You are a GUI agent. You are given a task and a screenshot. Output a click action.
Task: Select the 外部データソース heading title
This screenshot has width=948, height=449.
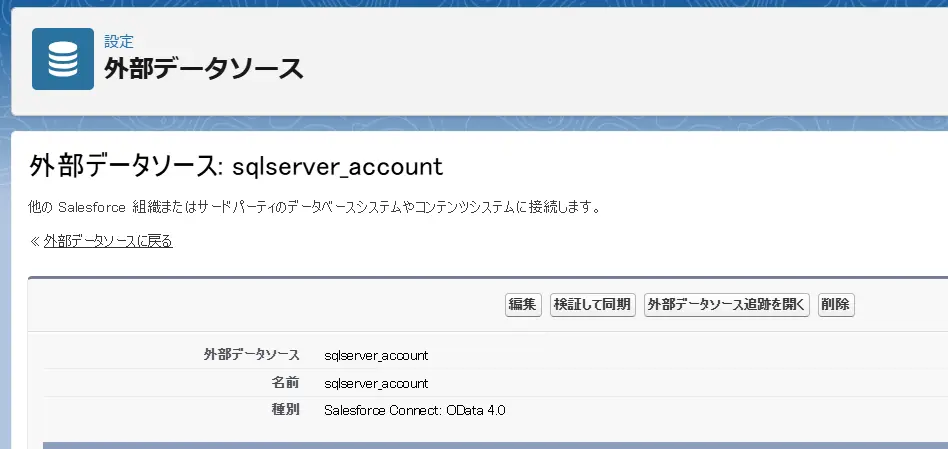[x=204, y=69]
